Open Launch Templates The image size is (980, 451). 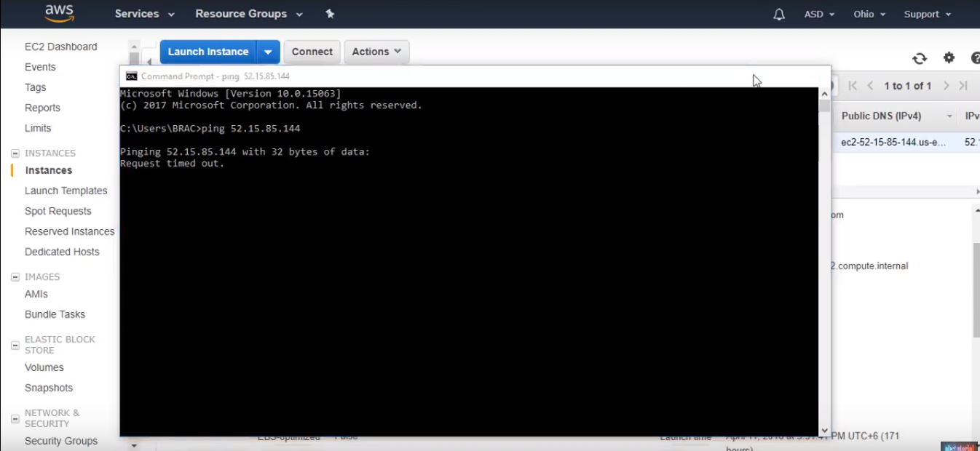[x=66, y=191]
